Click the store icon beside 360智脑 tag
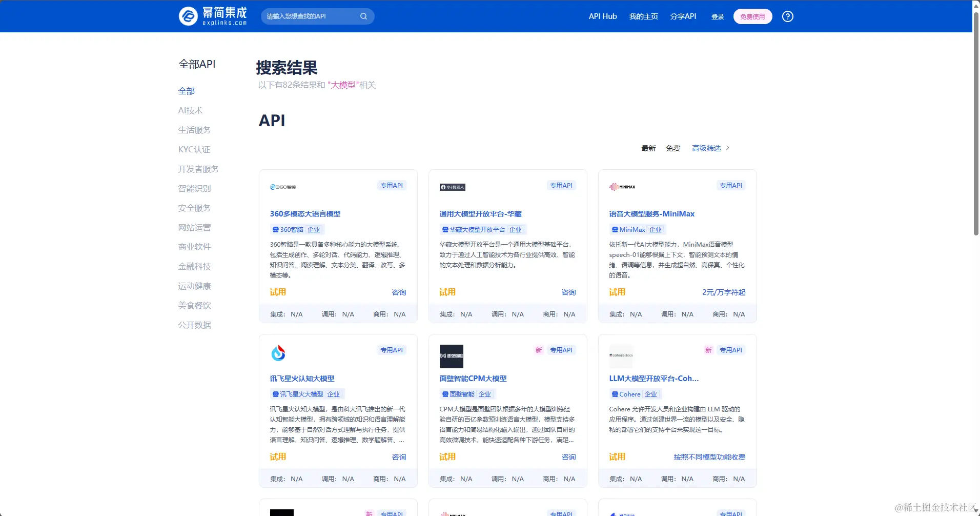The image size is (980, 516). point(275,230)
